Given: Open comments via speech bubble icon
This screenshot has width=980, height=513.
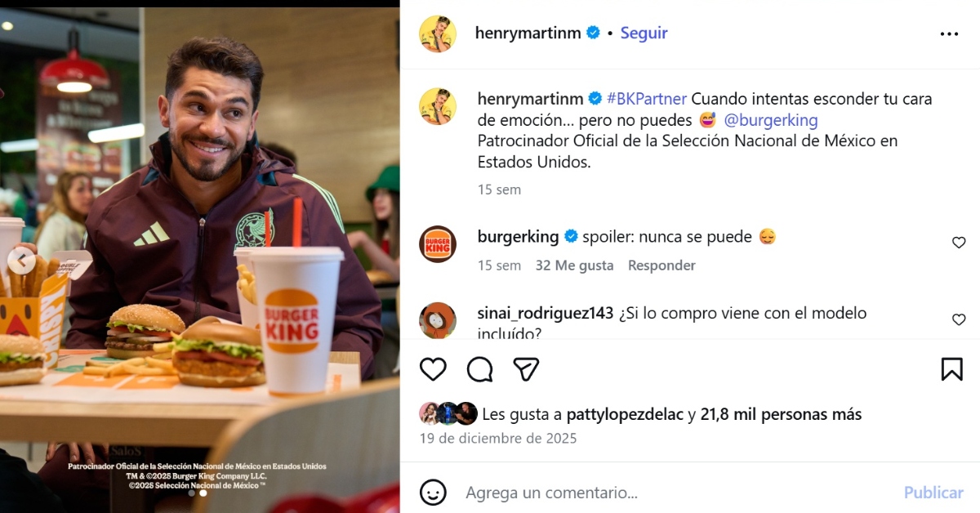Looking at the screenshot, I should pyautogui.click(x=480, y=369).
